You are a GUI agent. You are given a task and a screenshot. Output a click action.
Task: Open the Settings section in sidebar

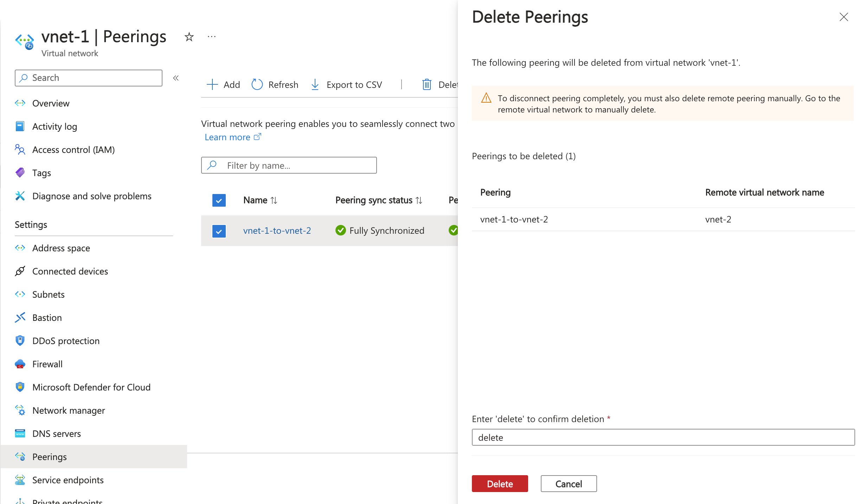coord(31,224)
